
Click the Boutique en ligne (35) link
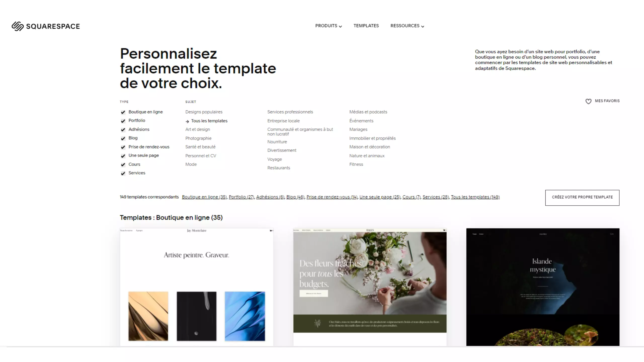[x=204, y=197]
